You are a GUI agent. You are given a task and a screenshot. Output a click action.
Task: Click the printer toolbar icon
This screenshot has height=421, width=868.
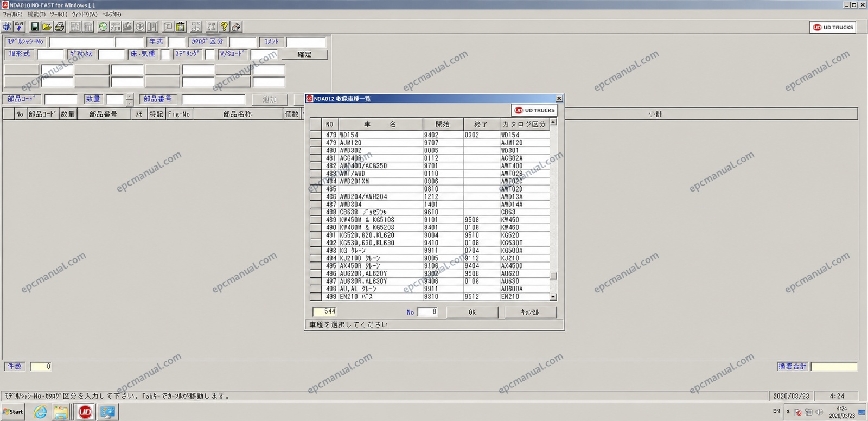59,27
